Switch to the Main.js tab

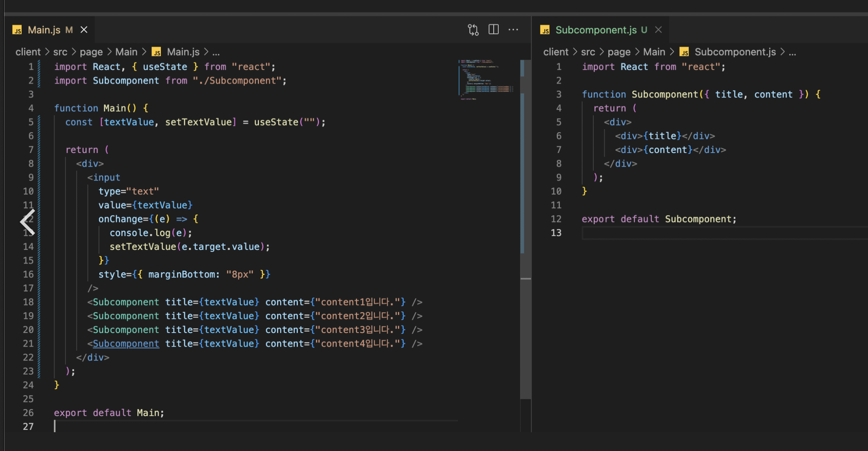pos(44,30)
